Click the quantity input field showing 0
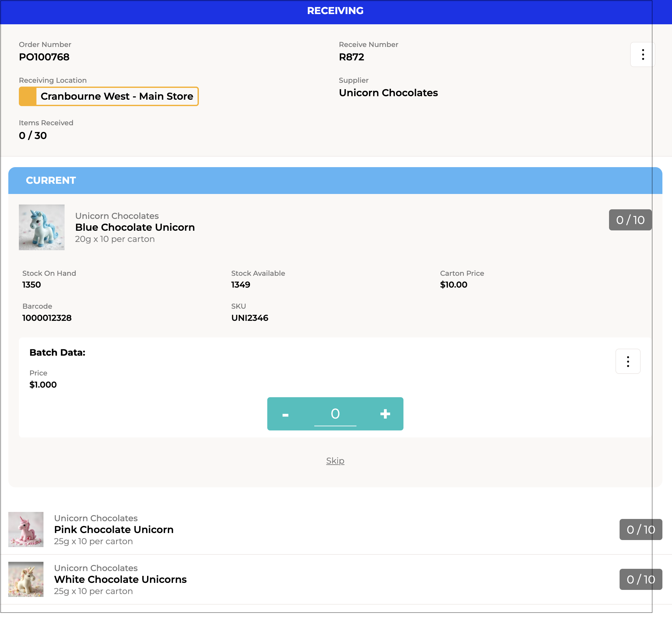 335,414
